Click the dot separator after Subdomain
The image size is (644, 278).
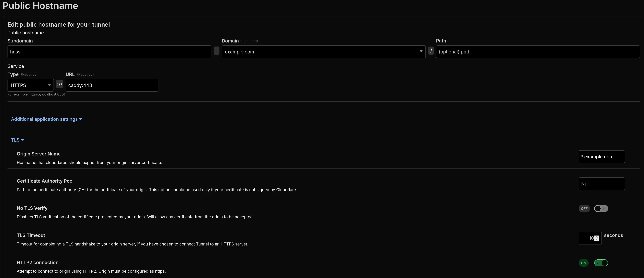pyautogui.click(x=217, y=51)
